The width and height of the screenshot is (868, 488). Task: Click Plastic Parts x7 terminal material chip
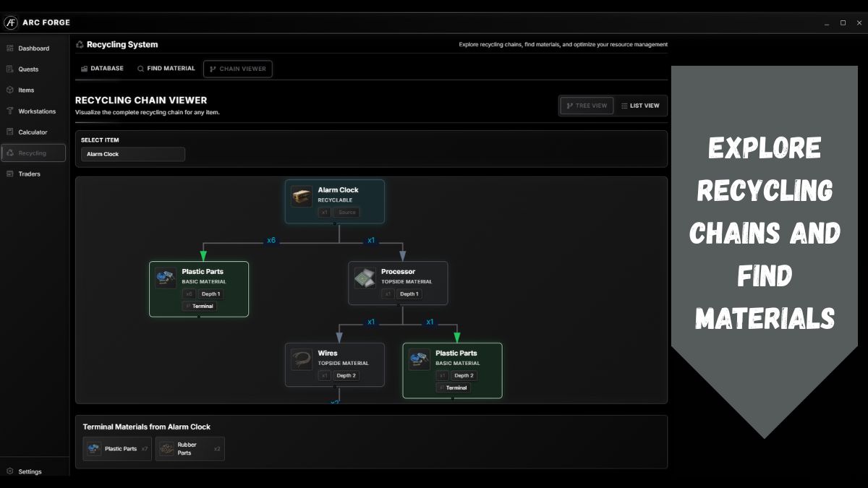coord(117,449)
